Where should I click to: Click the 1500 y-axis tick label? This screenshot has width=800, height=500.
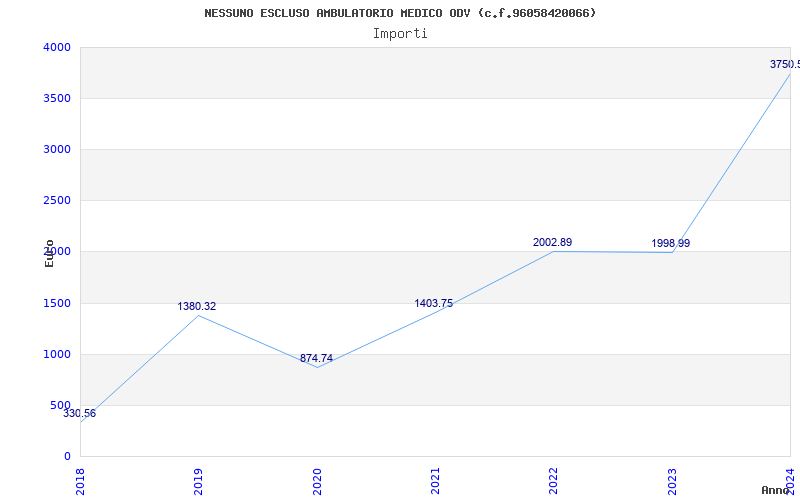coord(57,304)
